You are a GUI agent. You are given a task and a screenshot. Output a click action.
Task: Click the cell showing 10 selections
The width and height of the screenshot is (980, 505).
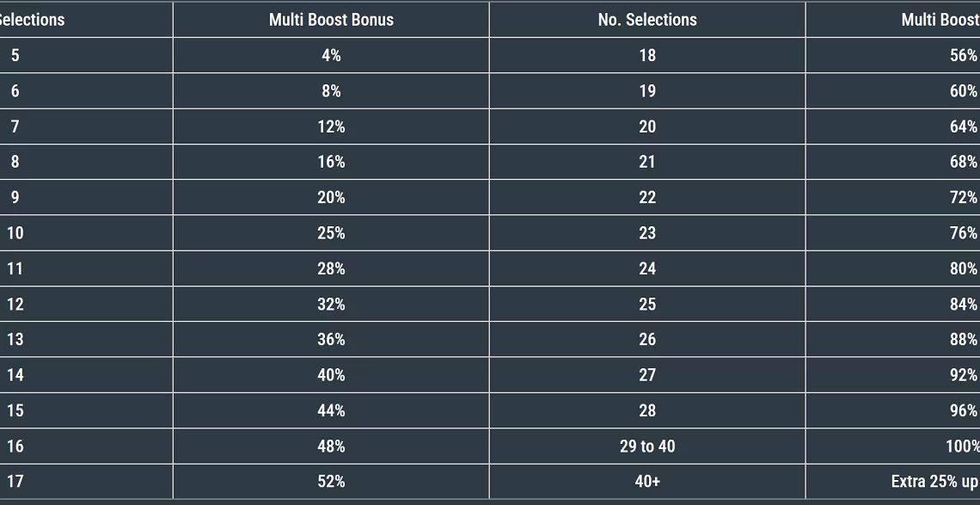click(86, 233)
